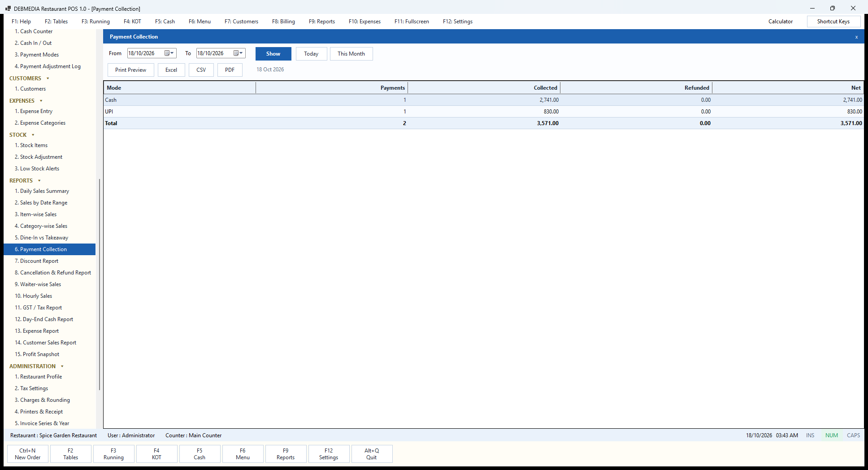Screen dimensions: 868x470
Task: Click the F9 Reports bottom button
Action: [x=286, y=454]
